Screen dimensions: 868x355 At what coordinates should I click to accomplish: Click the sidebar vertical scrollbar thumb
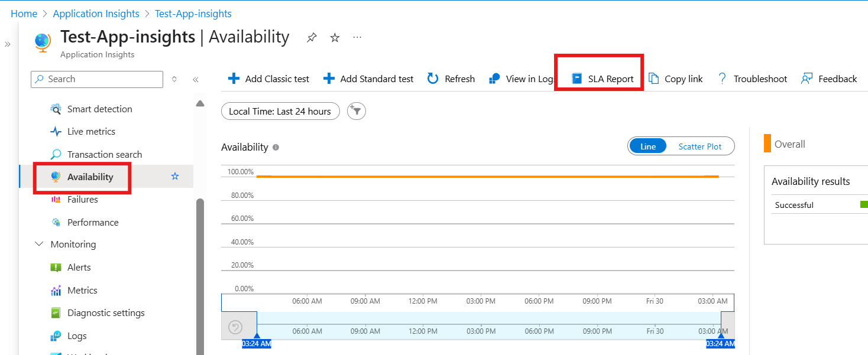point(200,276)
